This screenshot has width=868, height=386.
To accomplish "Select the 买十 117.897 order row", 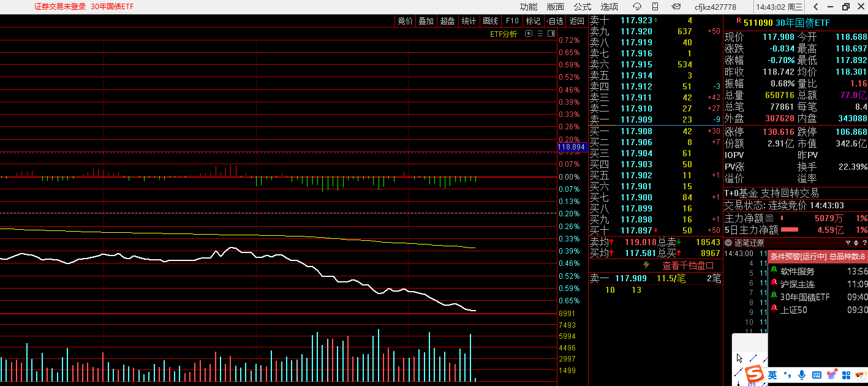I will [x=655, y=230].
